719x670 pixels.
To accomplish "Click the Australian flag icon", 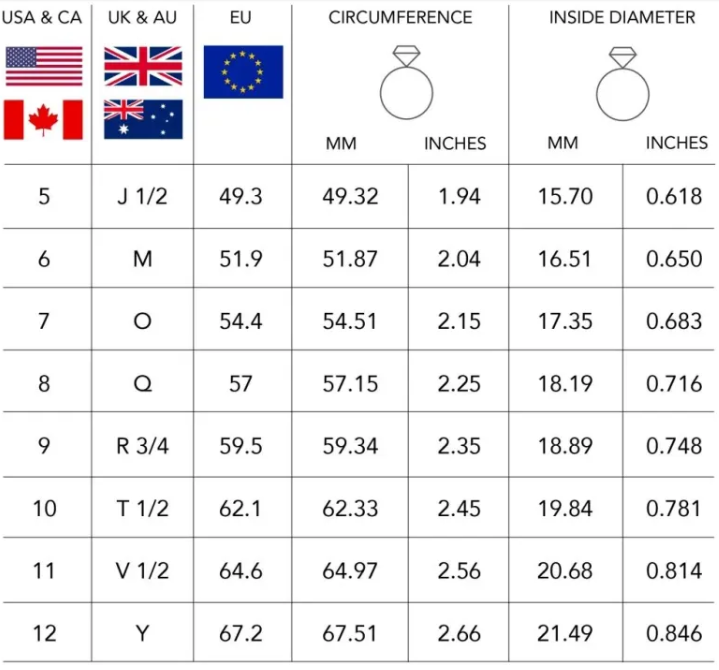I will pyautogui.click(x=143, y=119).
